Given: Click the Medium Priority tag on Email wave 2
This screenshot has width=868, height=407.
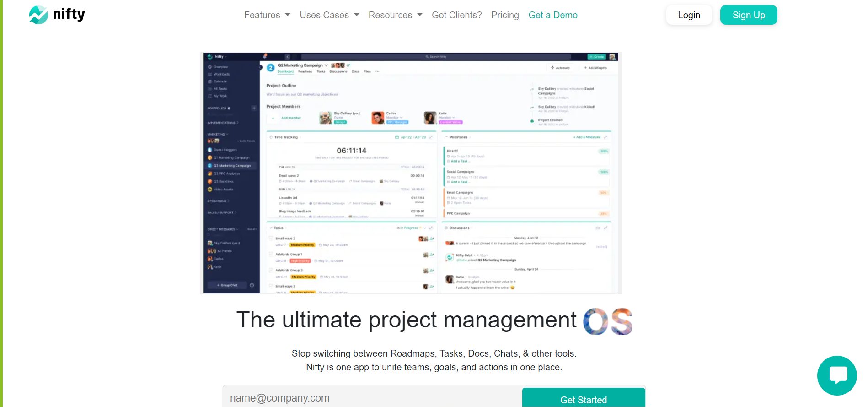Looking at the screenshot, I should tap(302, 245).
